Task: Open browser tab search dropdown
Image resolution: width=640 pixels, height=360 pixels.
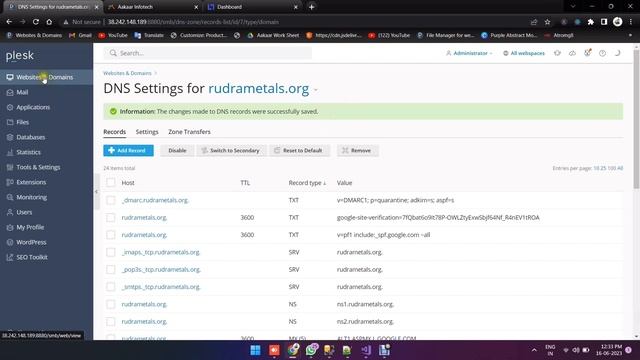Action: click(573, 7)
